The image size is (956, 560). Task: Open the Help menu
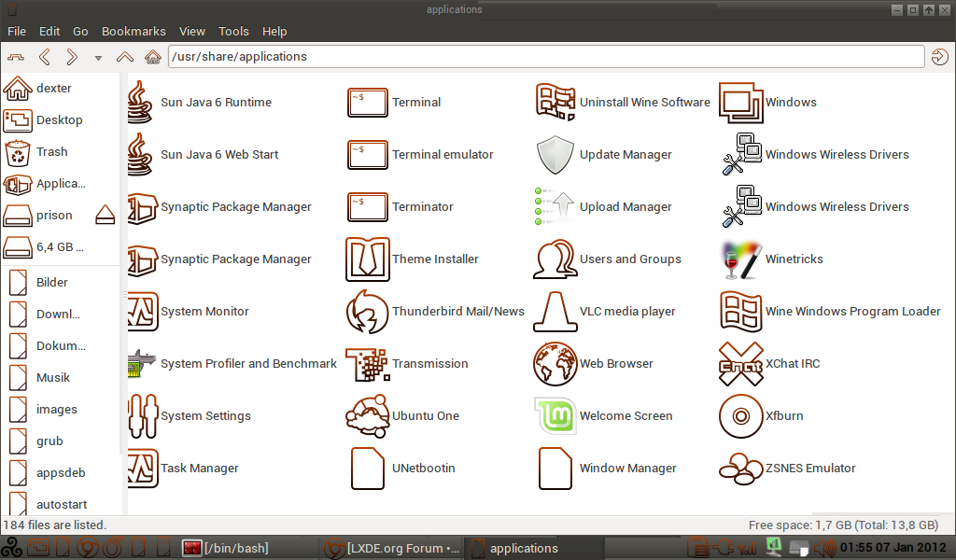[274, 31]
